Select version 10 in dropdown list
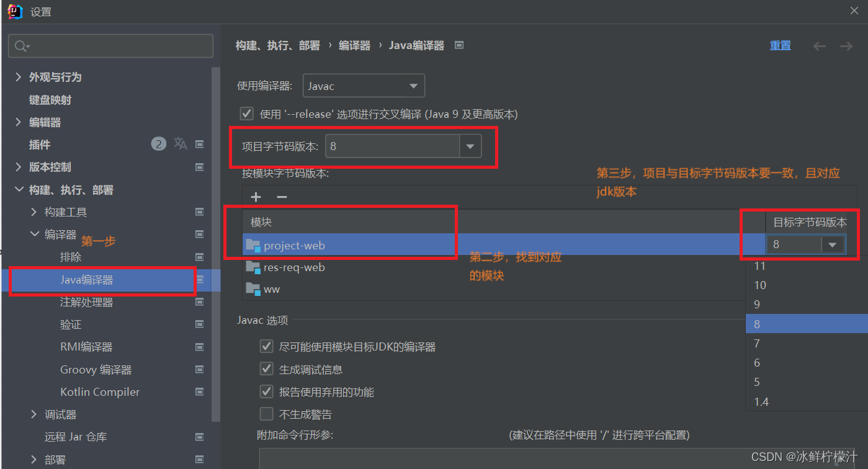This screenshot has height=469, width=868. tap(807, 285)
